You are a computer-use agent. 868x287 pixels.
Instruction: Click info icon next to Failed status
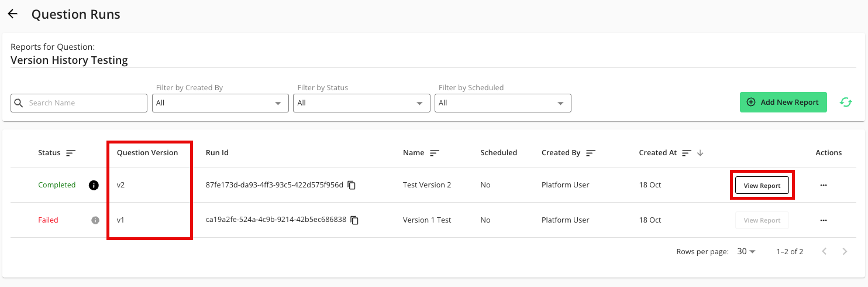95,220
